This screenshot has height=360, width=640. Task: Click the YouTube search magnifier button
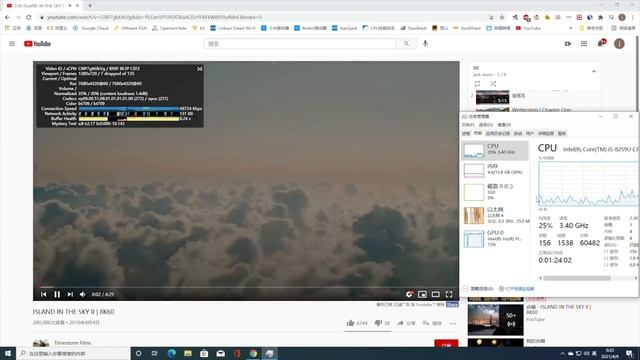[x=406, y=44]
